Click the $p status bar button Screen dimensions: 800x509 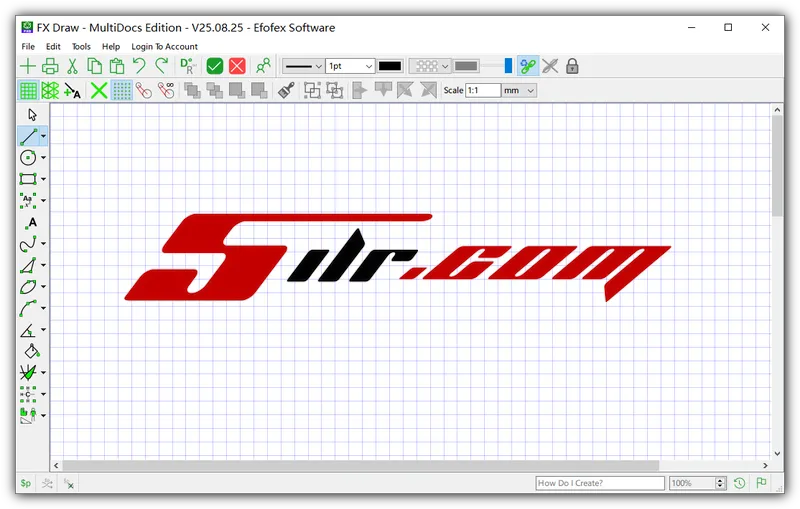(26, 483)
